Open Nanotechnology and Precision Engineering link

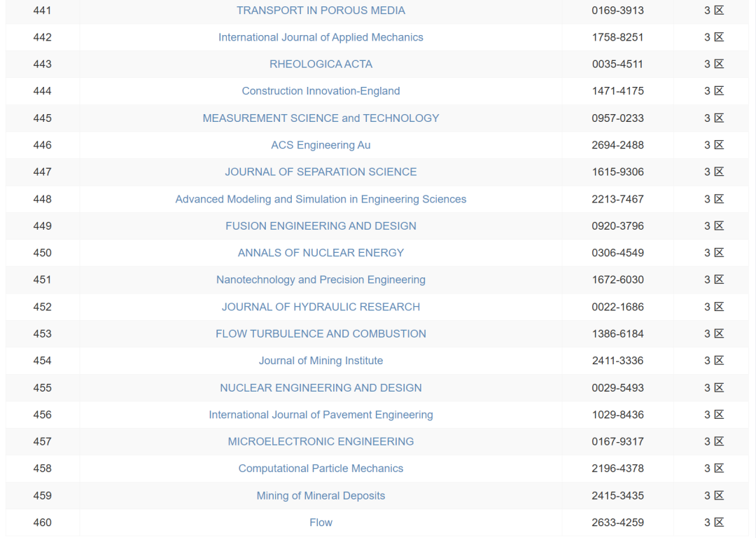[321, 280]
